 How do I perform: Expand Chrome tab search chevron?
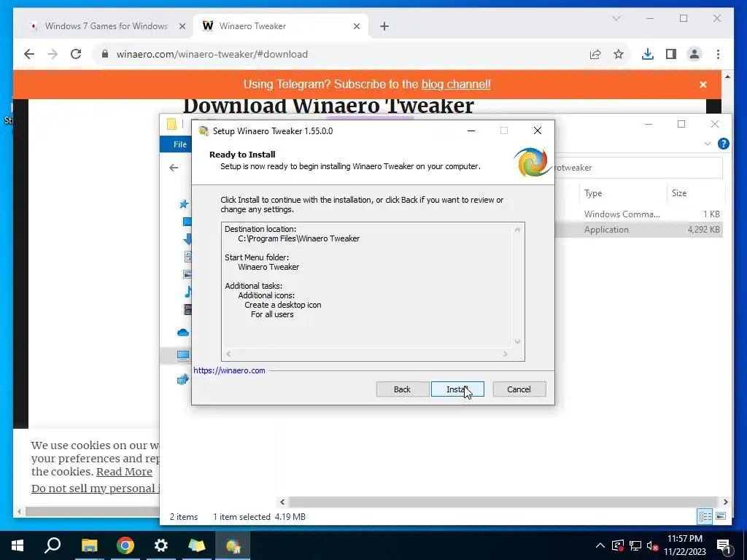pyautogui.click(x=616, y=18)
